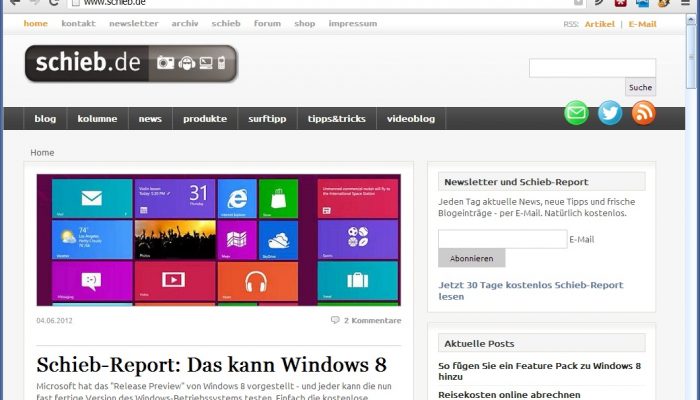Open post Reisekosten online abrechnen
The height and width of the screenshot is (400, 700).
[x=509, y=395]
